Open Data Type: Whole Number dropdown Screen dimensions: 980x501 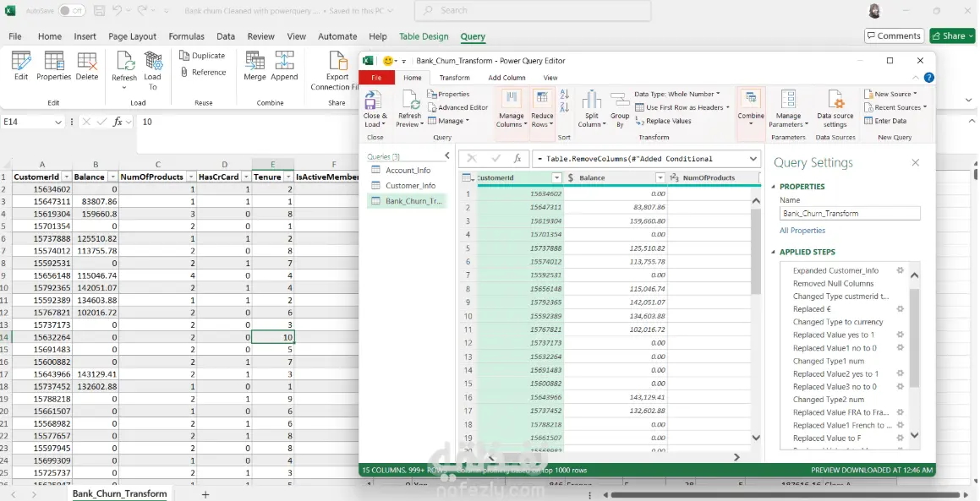coord(677,94)
